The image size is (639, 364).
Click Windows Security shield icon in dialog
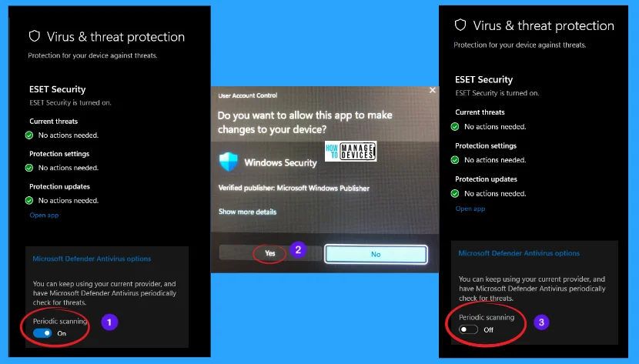click(228, 162)
